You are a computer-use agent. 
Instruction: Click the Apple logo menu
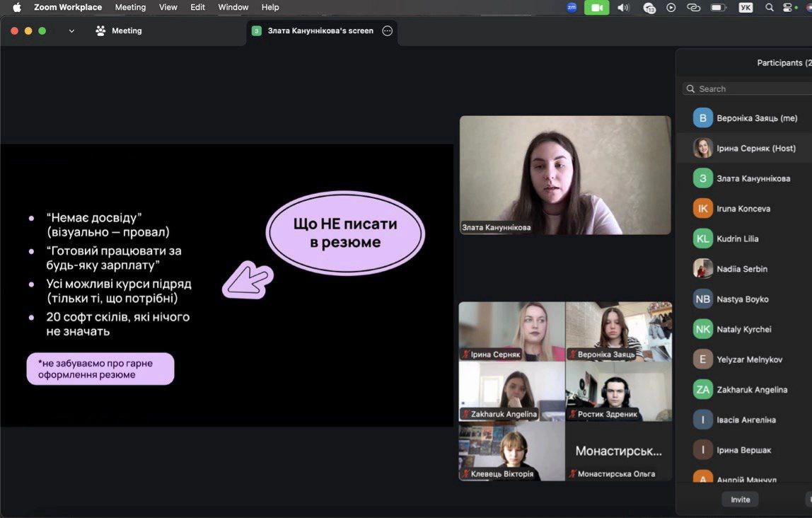tap(17, 8)
